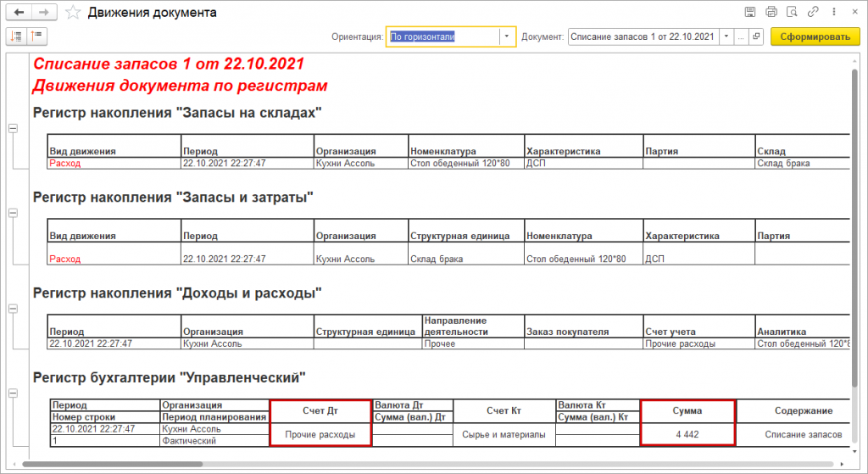Collapse the "Управленческий" register group
This screenshot has height=474, width=868.
tap(13, 393)
